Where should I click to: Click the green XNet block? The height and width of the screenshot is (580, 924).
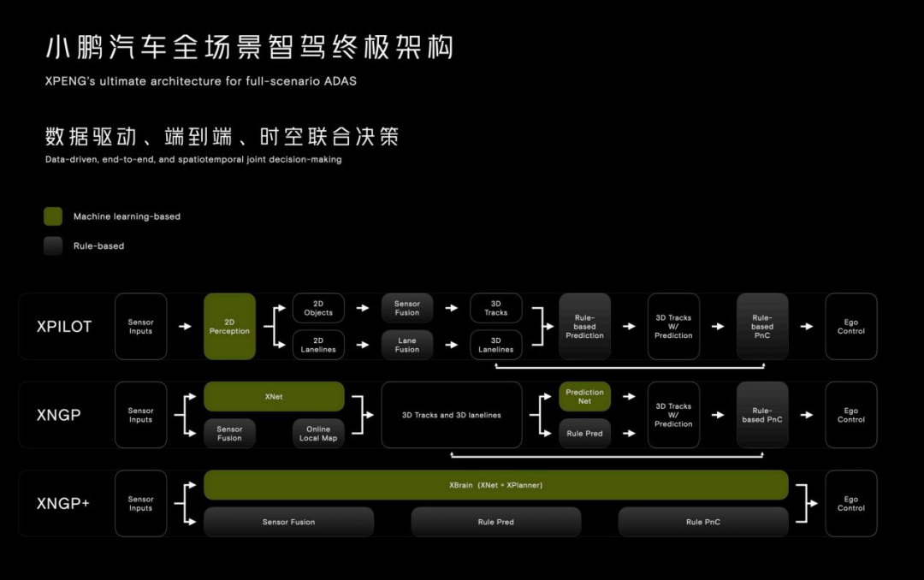(274, 397)
